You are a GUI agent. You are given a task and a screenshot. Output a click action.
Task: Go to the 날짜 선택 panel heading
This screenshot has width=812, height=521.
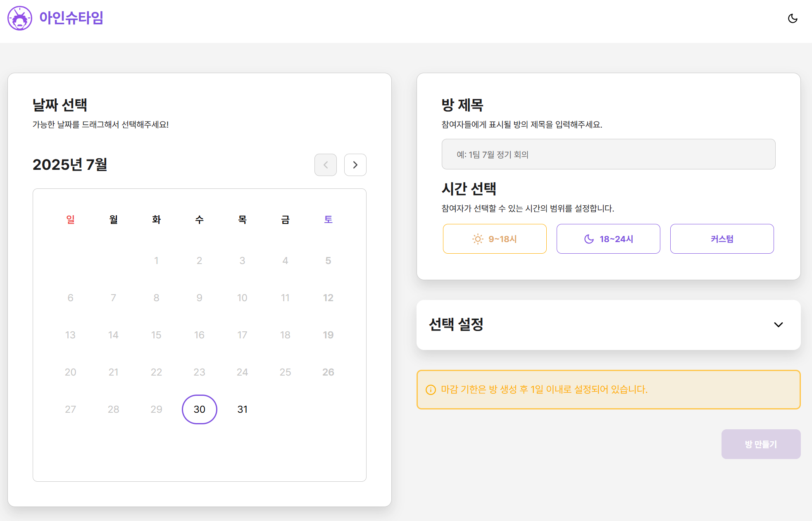(60, 105)
